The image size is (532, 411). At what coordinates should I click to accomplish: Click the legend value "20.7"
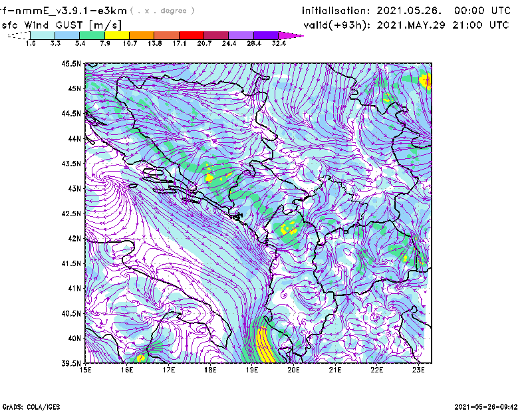tap(204, 43)
